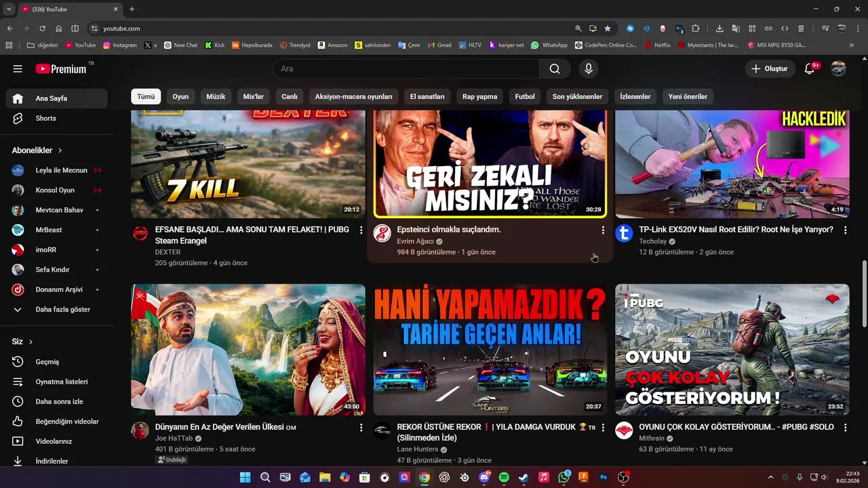Show hidden system tray icons

[x=771, y=477]
